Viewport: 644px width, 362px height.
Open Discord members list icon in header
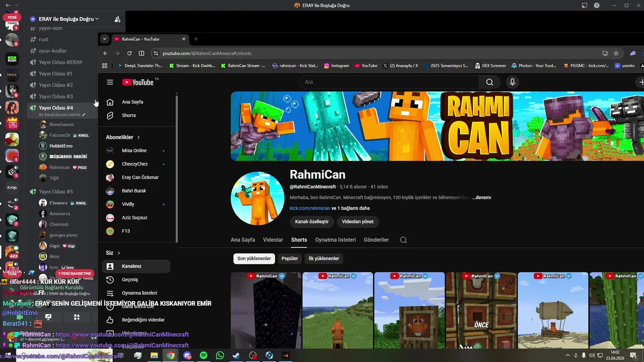pos(117,19)
